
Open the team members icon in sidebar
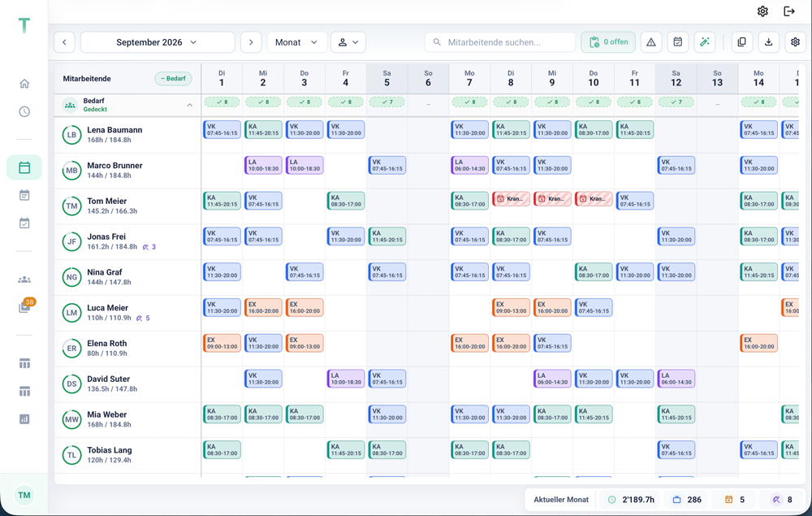click(x=24, y=280)
